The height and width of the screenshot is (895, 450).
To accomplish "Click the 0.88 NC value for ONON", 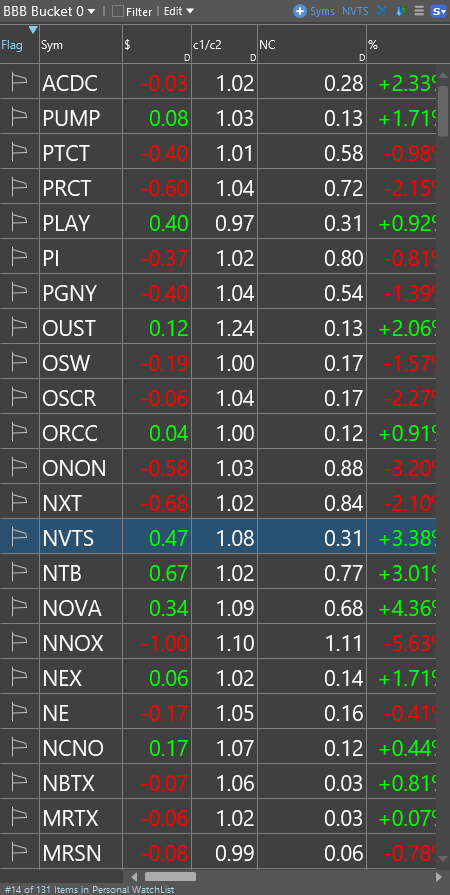I will 344,468.
